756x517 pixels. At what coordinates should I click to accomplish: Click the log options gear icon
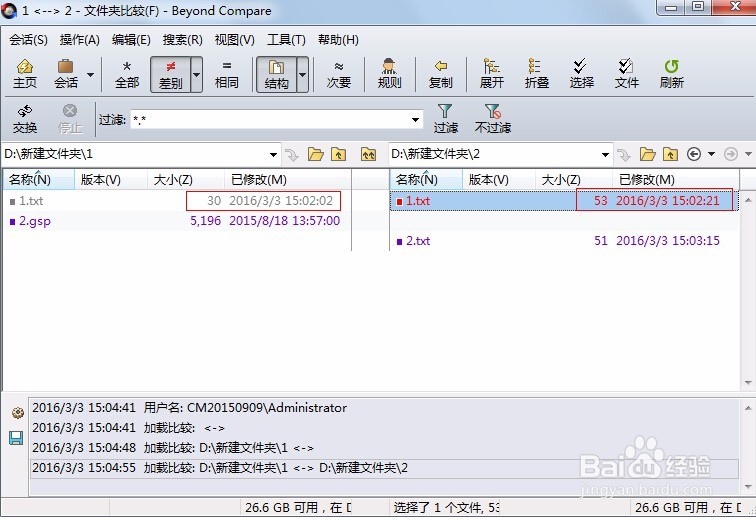[x=17, y=413]
